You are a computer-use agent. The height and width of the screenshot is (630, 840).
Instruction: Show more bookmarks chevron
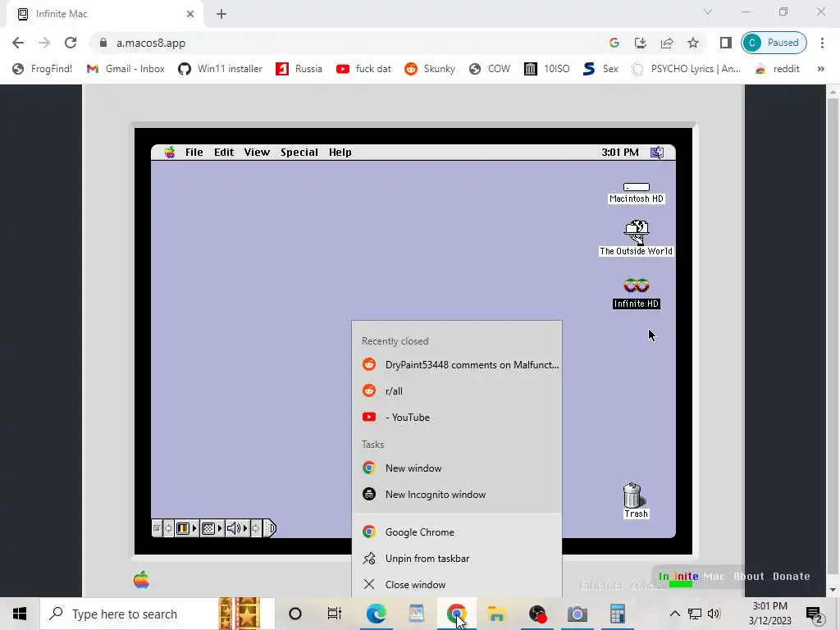coord(820,69)
